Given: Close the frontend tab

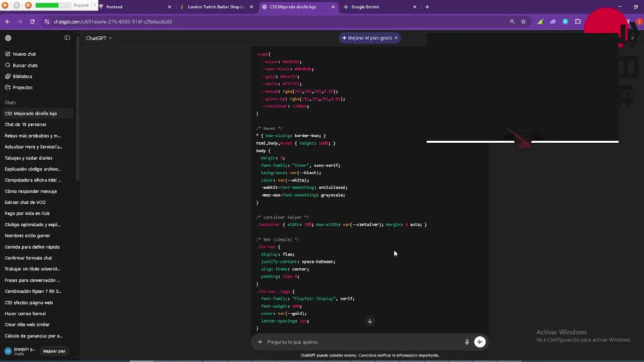Looking at the screenshot, I should (170, 7).
